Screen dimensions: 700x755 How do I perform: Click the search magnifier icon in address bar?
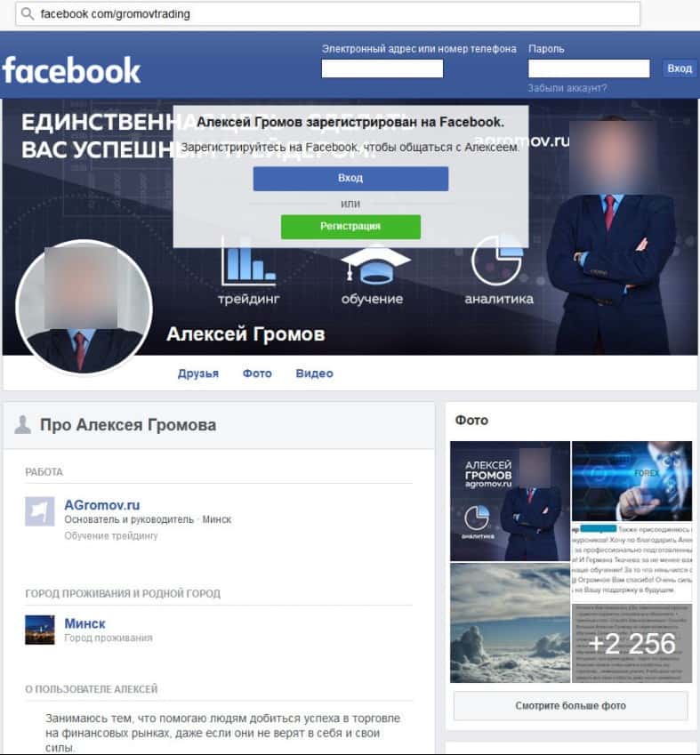tap(28, 13)
